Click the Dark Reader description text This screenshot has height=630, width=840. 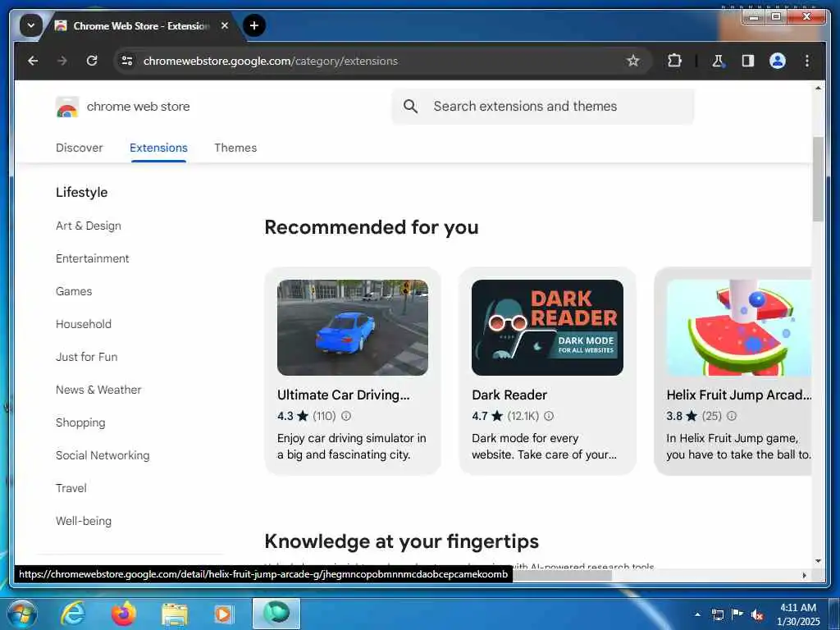[x=545, y=446]
